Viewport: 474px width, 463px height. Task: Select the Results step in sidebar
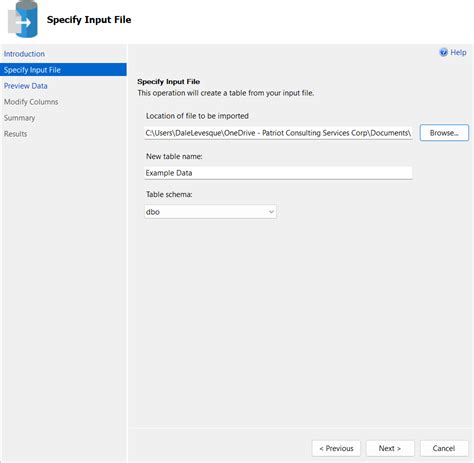[16, 134]
